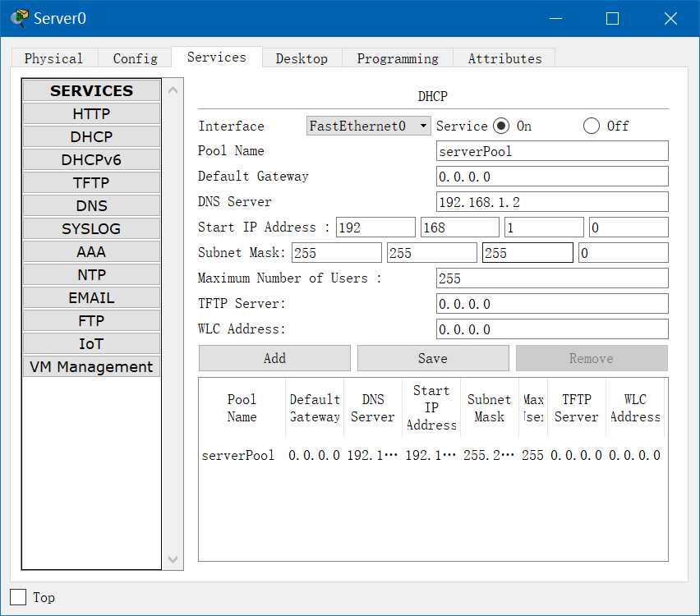Viewport: 700px width, 616px height.
Task: Click the Start IP Address column header
Action: [431, 407]
